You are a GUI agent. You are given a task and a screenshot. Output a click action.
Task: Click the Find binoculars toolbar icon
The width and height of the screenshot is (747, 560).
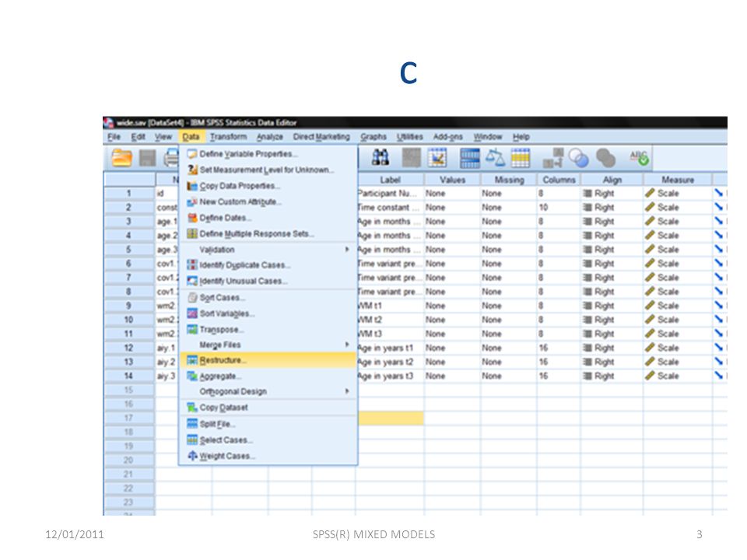381,158
